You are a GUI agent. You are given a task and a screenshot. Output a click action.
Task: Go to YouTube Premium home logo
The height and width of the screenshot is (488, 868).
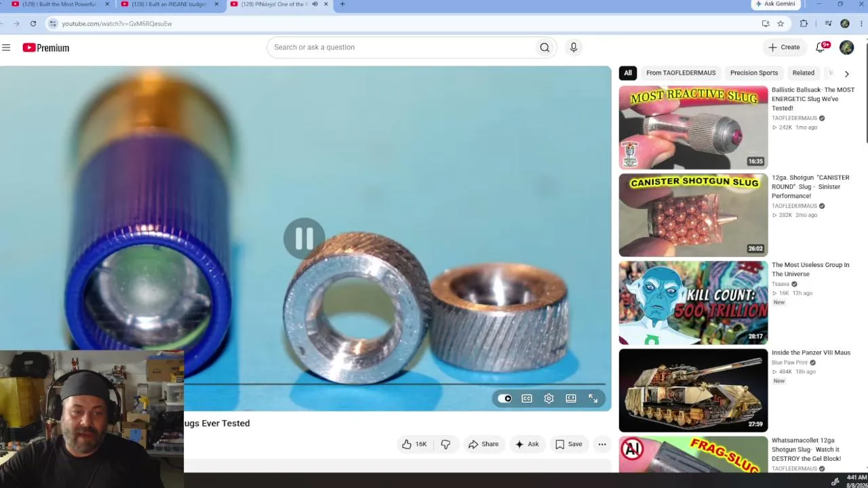pos(46,47)
